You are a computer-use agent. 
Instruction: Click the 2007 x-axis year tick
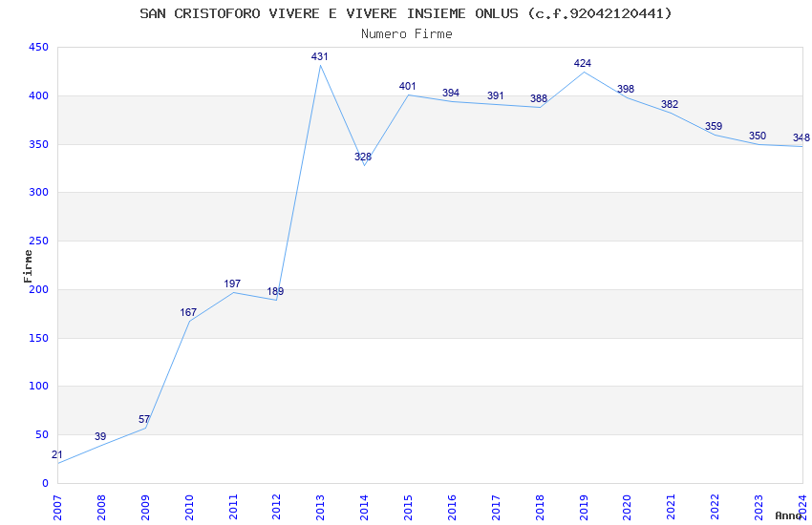point(57,508)
